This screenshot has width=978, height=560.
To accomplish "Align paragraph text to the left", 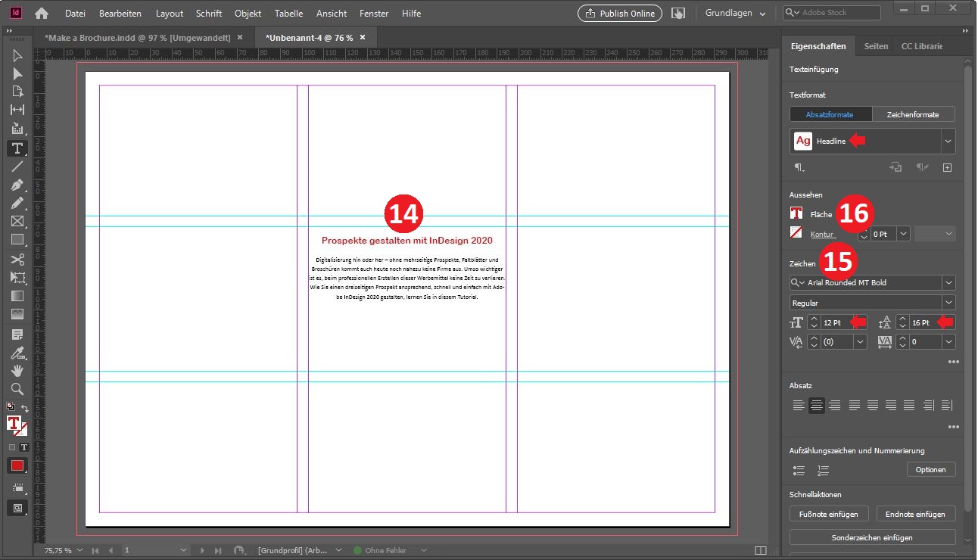I will pyautogui.click(x=799, y=406).
